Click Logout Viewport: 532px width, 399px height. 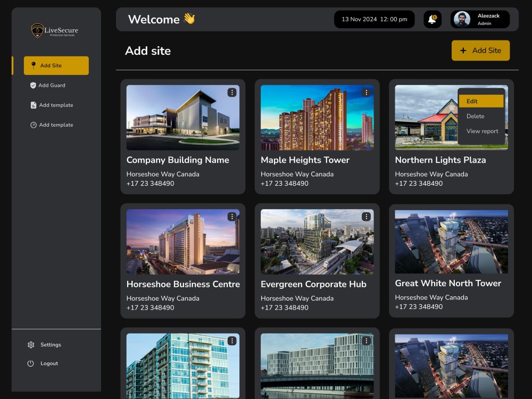click(43, 363)
